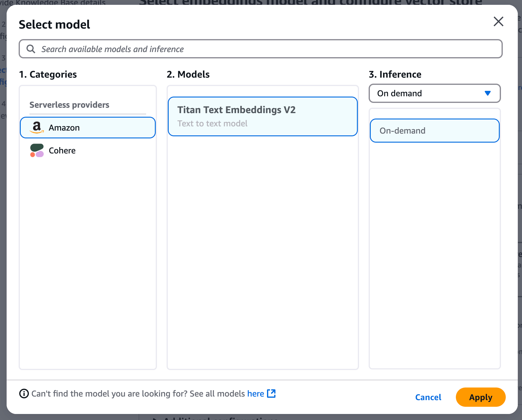Click the "2. Models" column heading
The width and height of the screenshot is (522, 420).
click(x=188, y=74)
